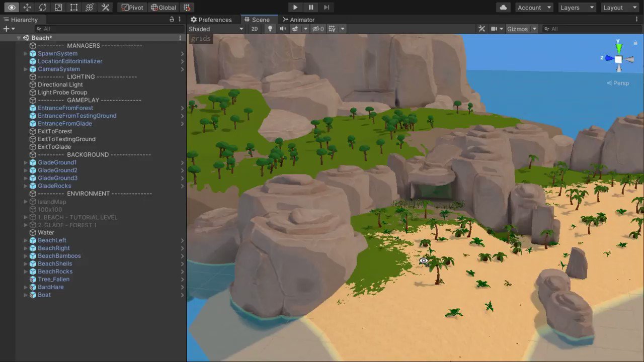Open Hierarchy create plus menu

tap(9, 29)
